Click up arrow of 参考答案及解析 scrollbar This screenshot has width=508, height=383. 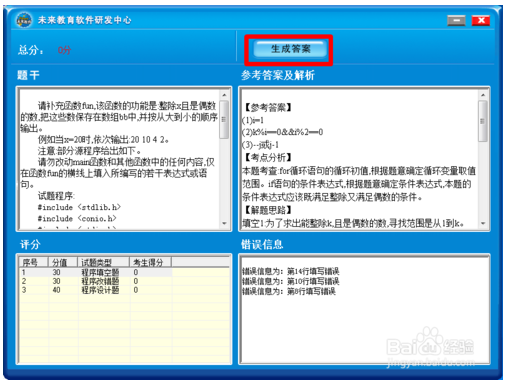pyautogui.click(x=483, y=95)
